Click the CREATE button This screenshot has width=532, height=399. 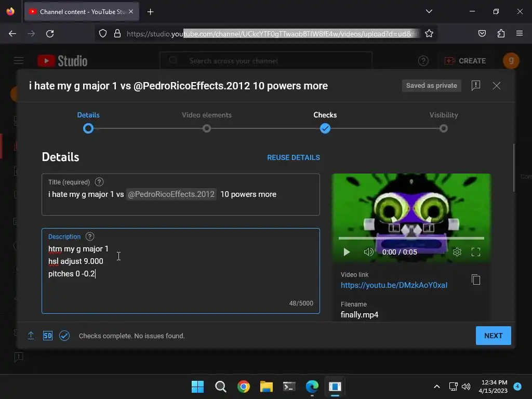coord(465,61)
